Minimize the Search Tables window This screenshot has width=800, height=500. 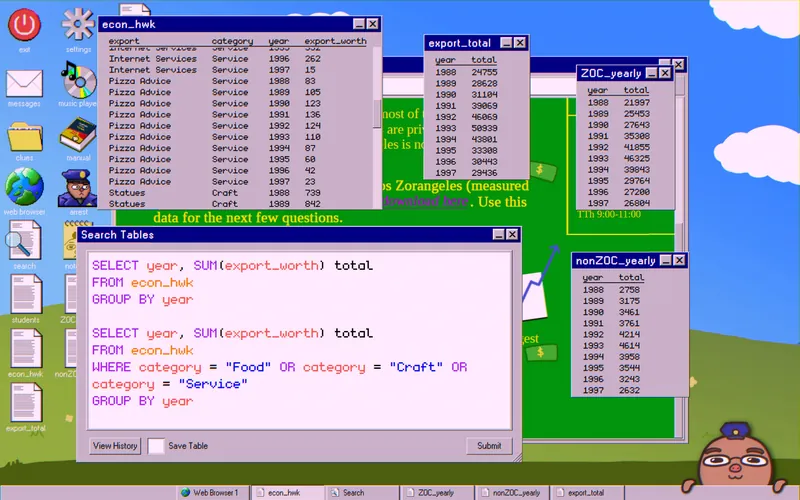coord(498,235)
